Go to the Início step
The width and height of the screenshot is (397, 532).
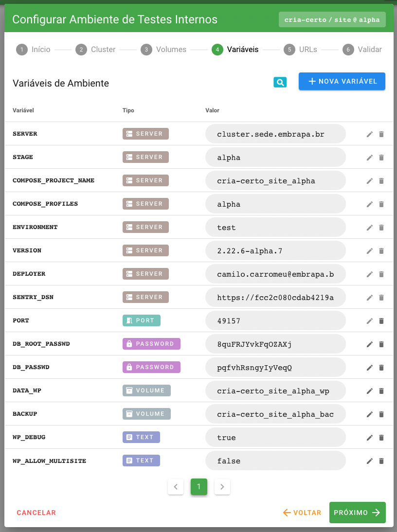tap(33, 50)
